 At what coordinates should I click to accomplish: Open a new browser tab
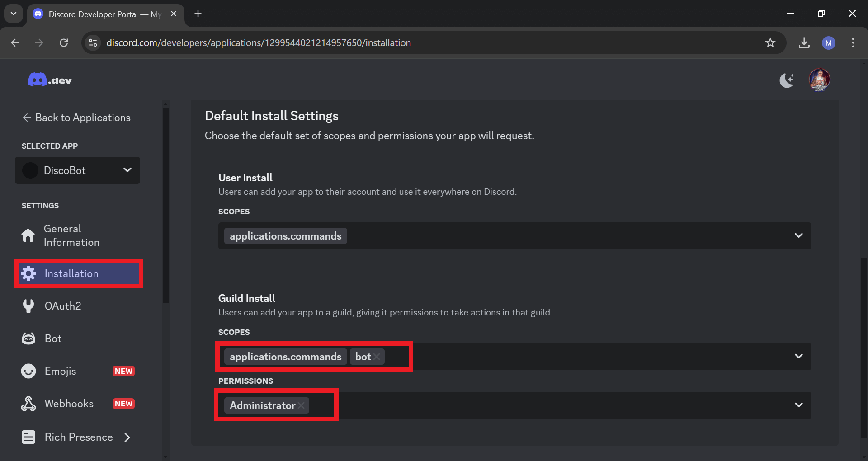click(x=198, y=14)
